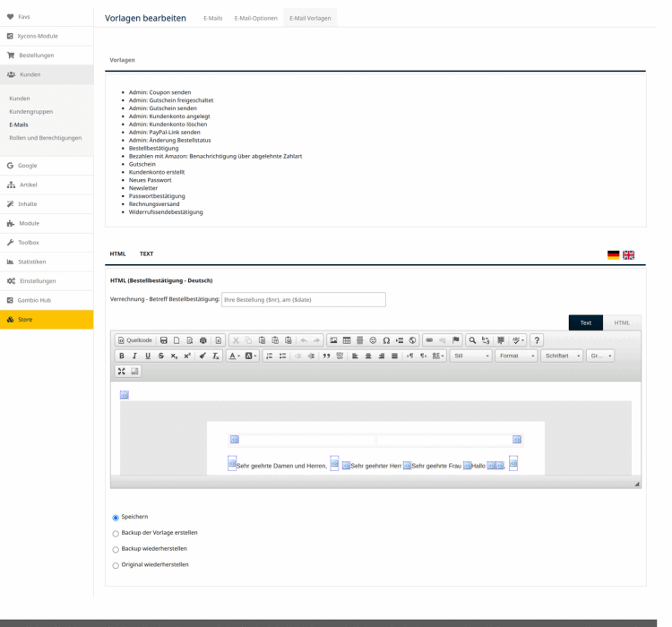Insert special character Omega icon
The image size is (672, 627).
click(386, 340)
